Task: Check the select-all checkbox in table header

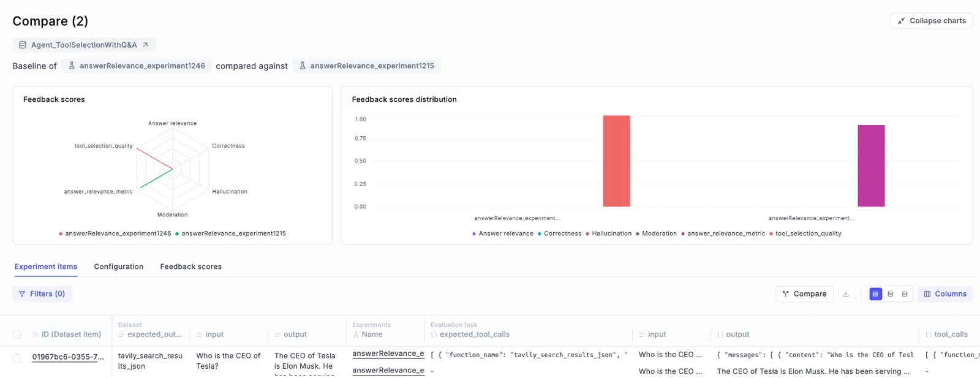Action: [17, 335]
